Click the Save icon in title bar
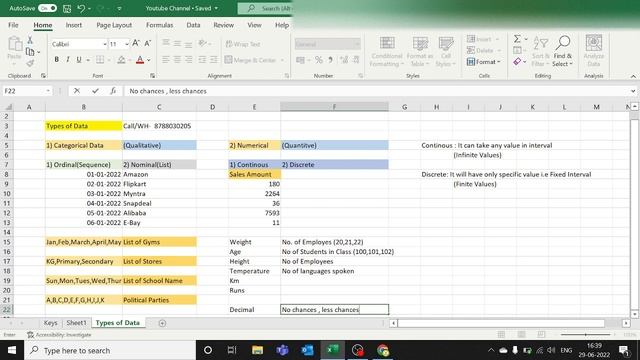640x360 pixels. tap(67, 9)
